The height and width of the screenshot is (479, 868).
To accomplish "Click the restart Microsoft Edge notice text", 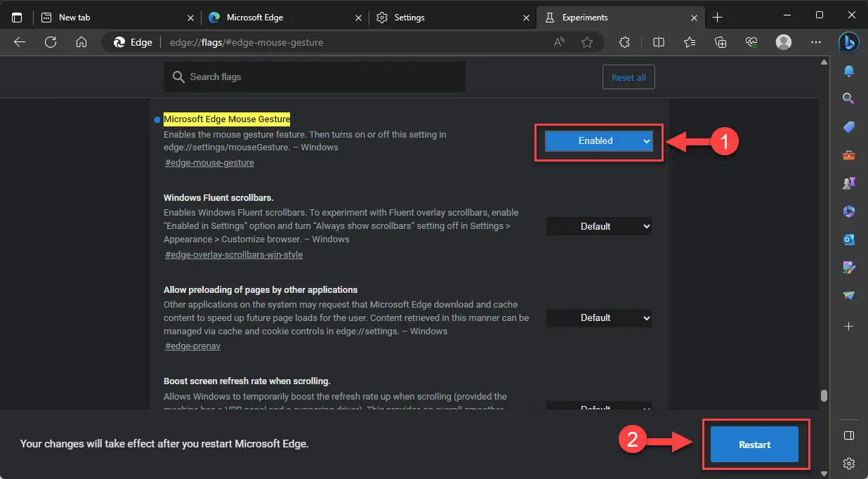I will [164, 444].
